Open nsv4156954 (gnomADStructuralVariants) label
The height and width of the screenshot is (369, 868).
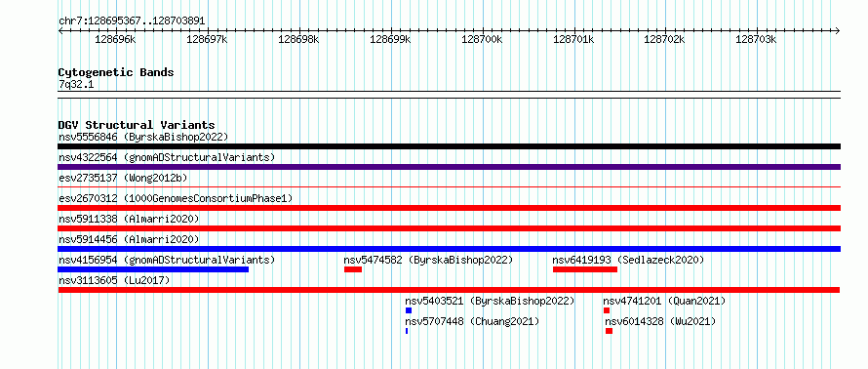[167, 260]
